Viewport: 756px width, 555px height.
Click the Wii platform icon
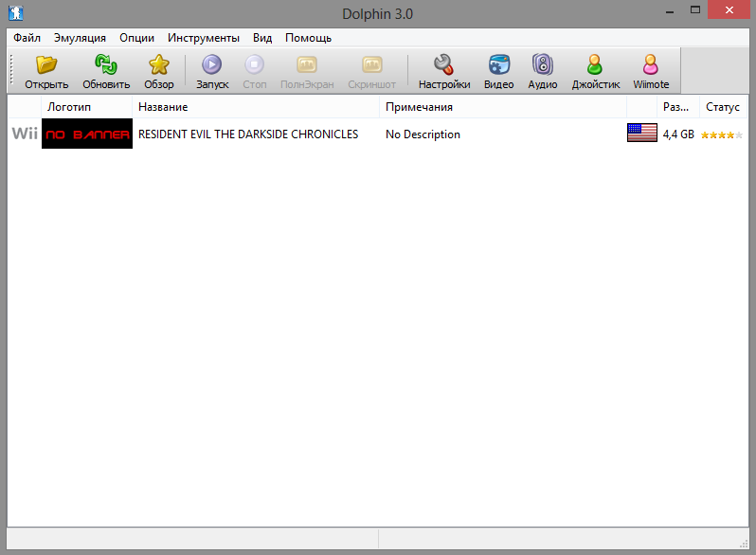tap(25, 134)
